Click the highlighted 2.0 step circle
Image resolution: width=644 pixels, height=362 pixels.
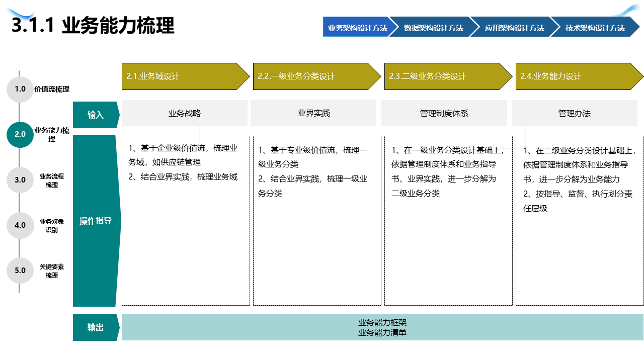point(20,134)
